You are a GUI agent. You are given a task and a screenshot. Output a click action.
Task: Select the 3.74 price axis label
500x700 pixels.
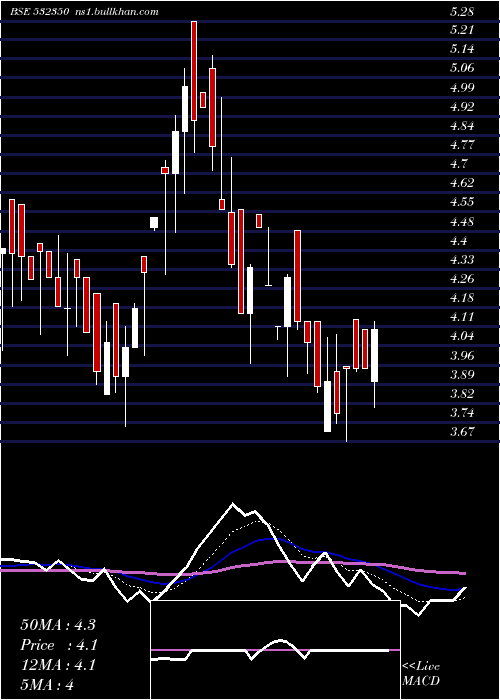[462, 413]
